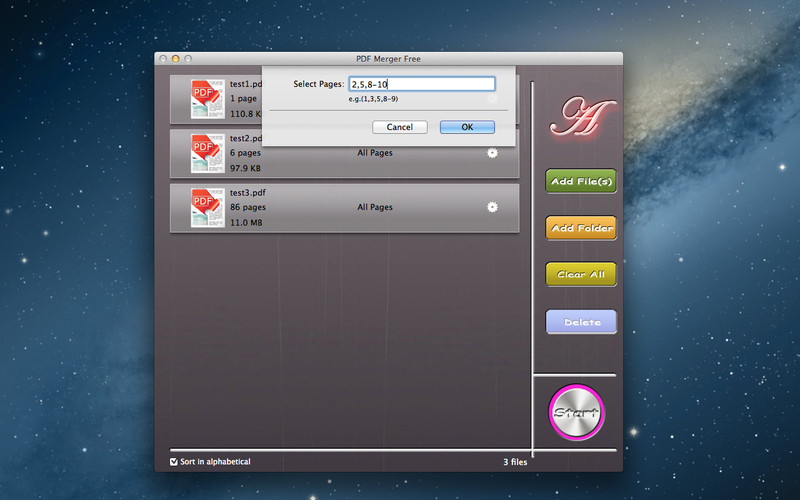Click the Add Folder button
The width and height of the screenshot is (800, 500).
[581, 228]
